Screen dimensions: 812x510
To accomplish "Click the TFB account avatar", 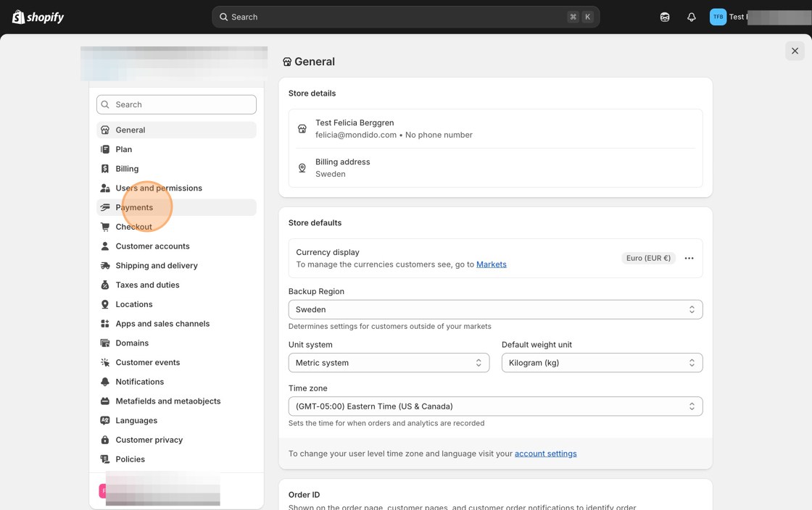I will point(718,17).
